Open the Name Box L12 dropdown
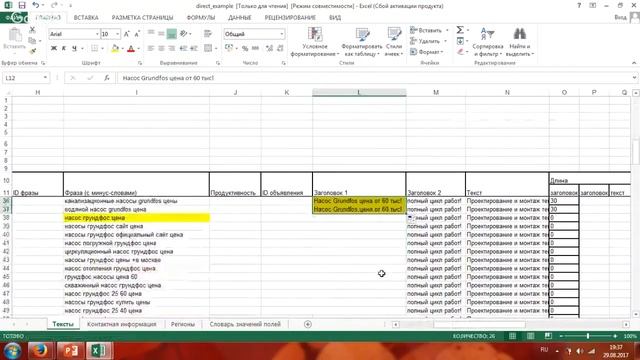This screenshot has height=360, width=640. coord(45,78)
